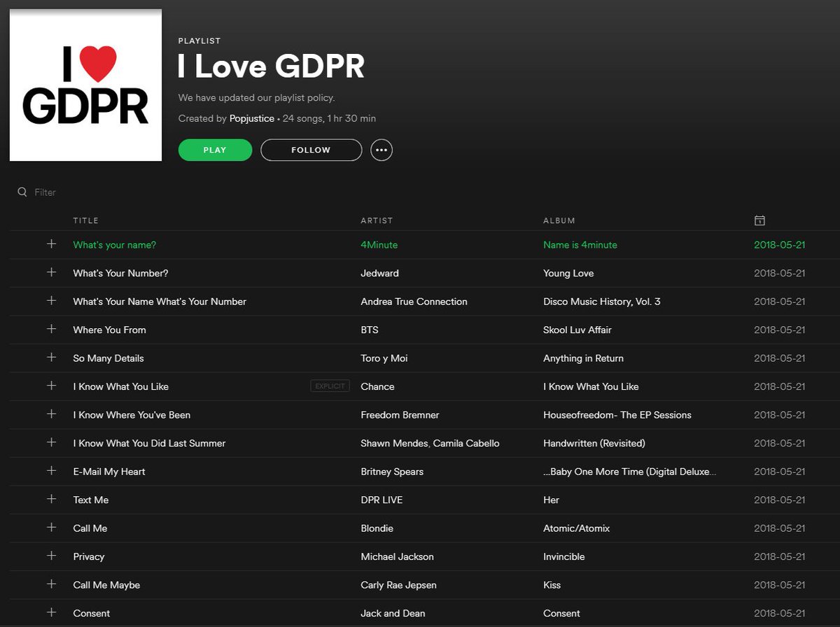
Task: Click the plus icon in the Jack and Dean row
Action: click(x=51, y=612)
